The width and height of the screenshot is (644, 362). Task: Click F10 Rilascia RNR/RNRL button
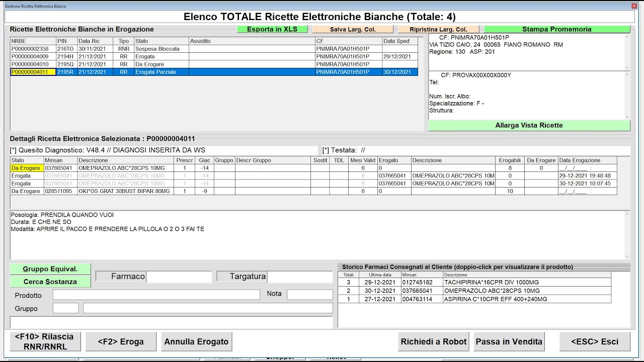click(44, 341)
